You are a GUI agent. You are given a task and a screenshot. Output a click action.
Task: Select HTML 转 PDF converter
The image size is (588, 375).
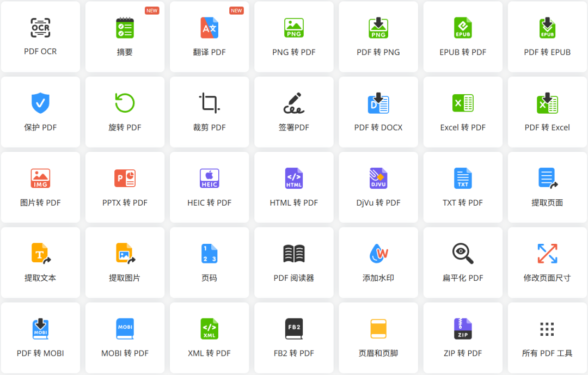coord(294,187)
